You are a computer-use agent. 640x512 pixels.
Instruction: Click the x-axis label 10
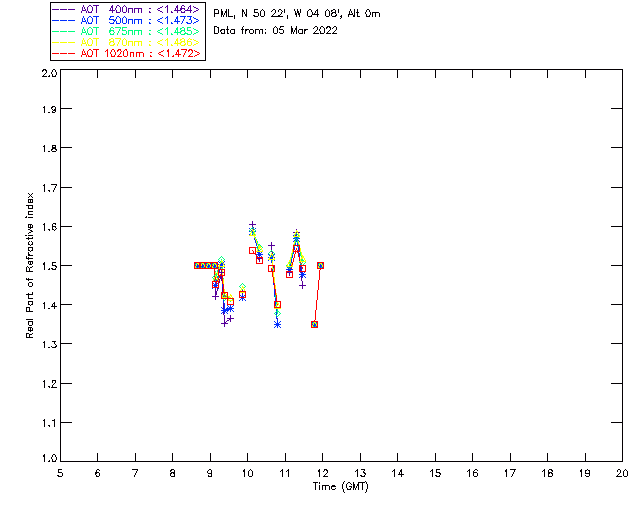[x=247, y=473]
